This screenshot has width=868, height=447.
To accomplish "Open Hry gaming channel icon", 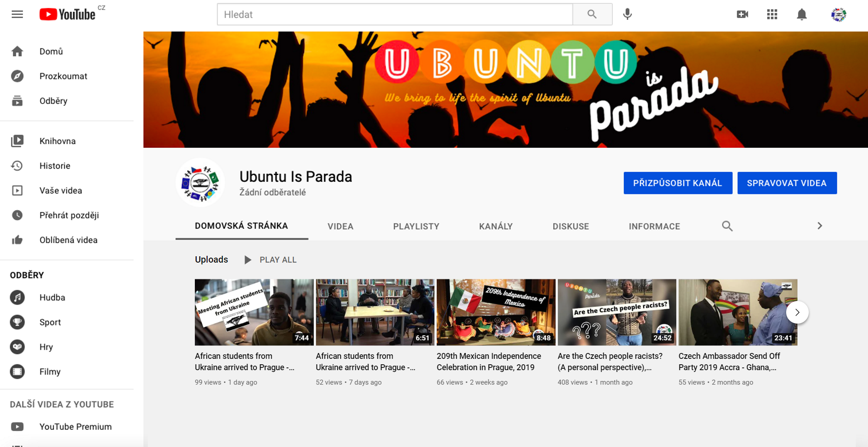I will [17, 347].
